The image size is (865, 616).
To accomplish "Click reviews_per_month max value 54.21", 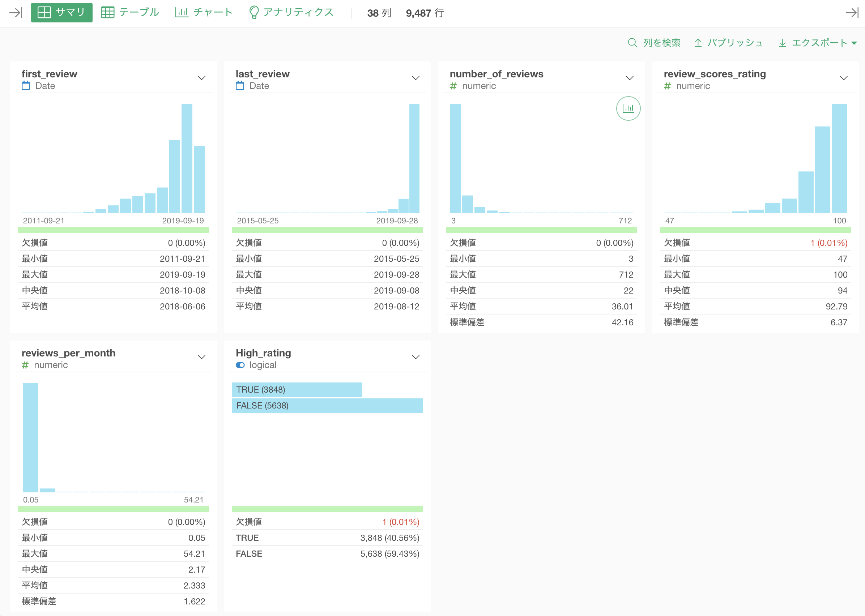I will 194,554.
